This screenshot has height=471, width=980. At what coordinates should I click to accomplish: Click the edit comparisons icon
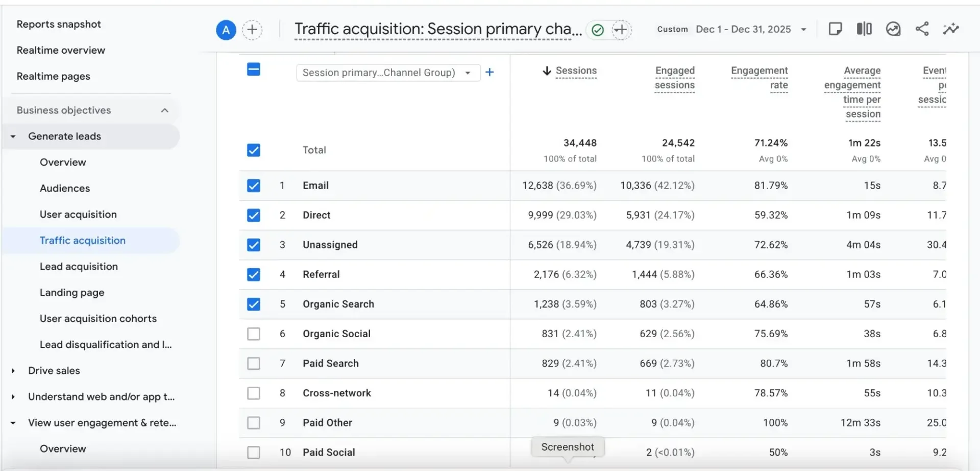[x=864, y=29]
